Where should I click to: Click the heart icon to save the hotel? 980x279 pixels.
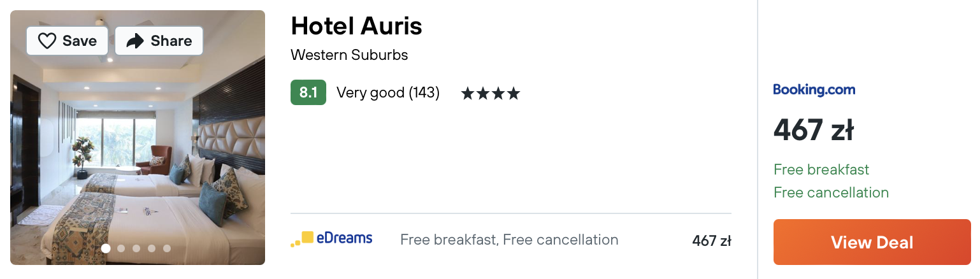coord(48,41)
